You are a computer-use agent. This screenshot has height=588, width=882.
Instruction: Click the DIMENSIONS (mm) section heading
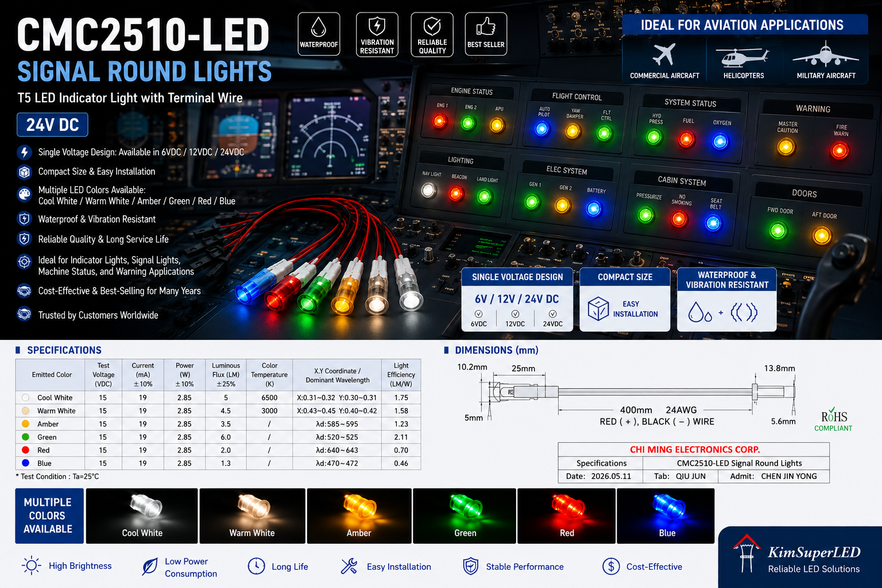click(x=497, y=350)
